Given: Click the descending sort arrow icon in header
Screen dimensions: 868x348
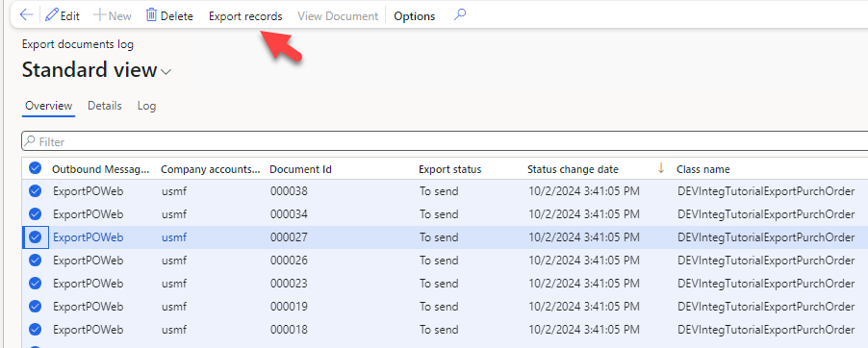Looking at the screenshot, I should (x=661, y=169).
